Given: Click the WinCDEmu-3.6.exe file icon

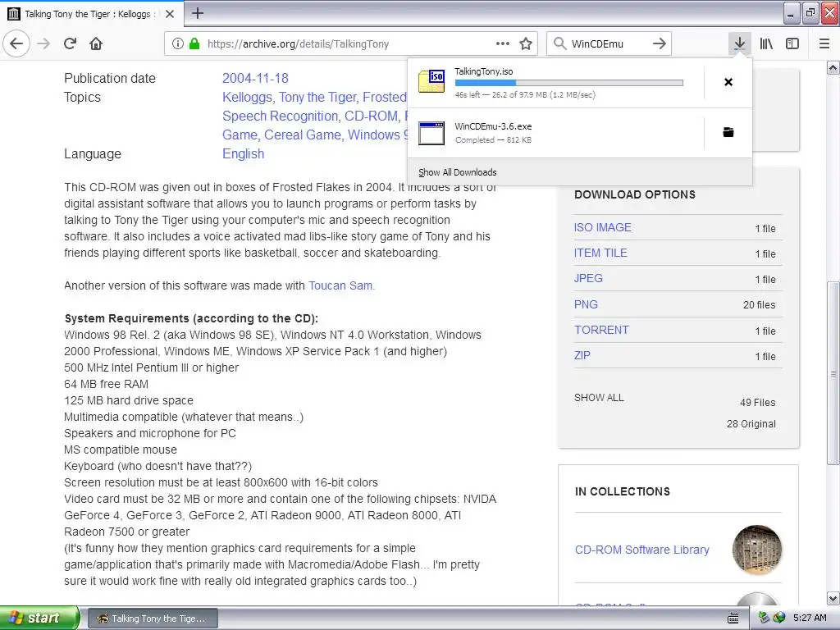Looking at the screenshot, I should pos(431,133).
